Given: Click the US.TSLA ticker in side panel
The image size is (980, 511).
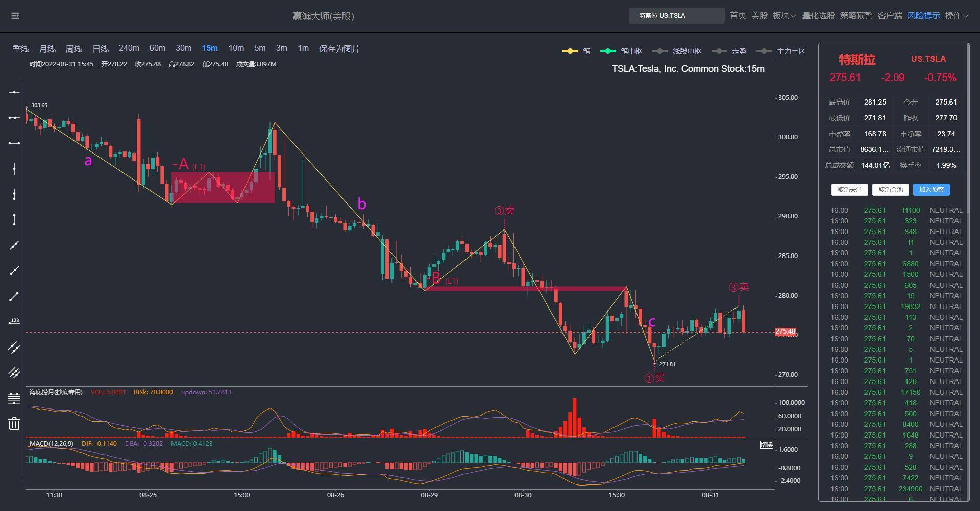Looking at the screenshot, I should click(928, 59).
